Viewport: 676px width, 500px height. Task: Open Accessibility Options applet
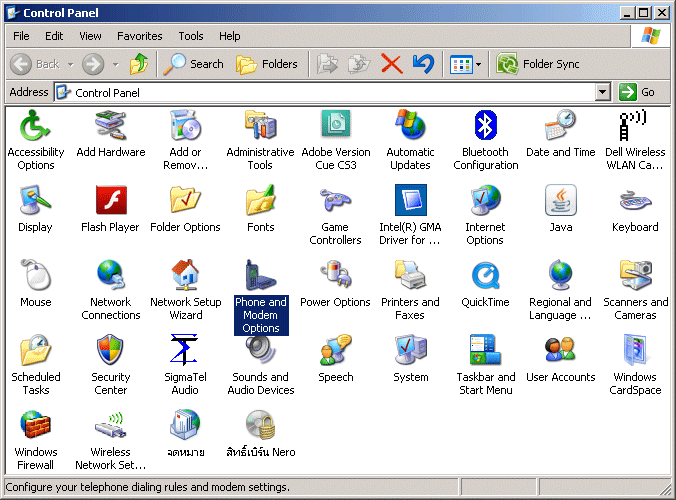[x=35, y=125]
